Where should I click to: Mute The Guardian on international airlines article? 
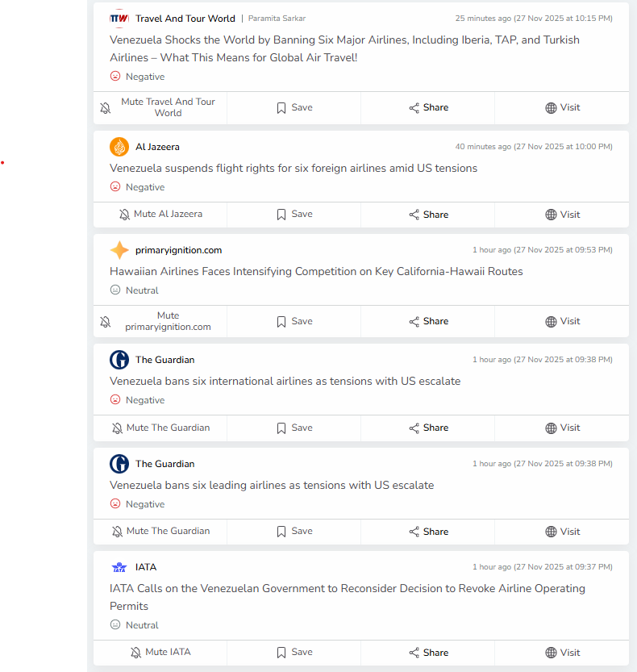[160, 428]
